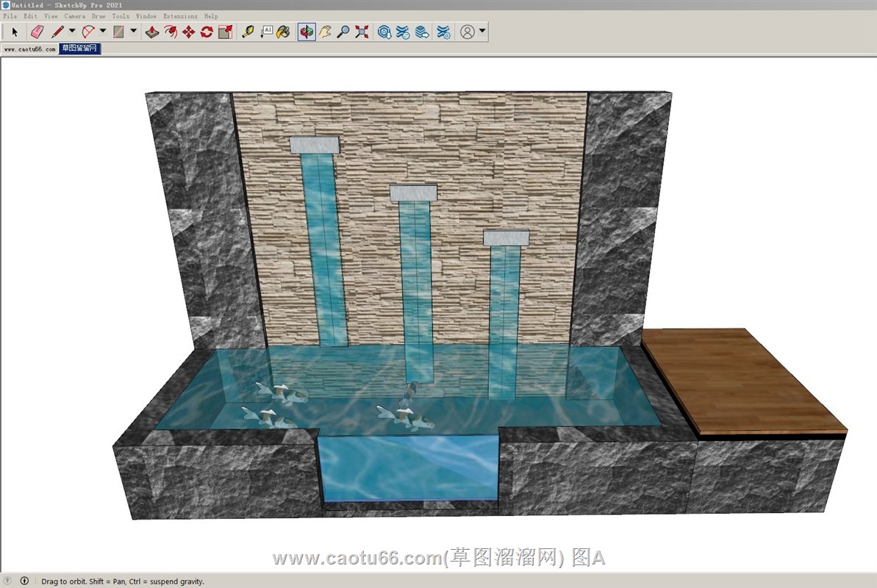Activate the Tape Measure tool
The image size is (877, 588).
pos(248,32)
